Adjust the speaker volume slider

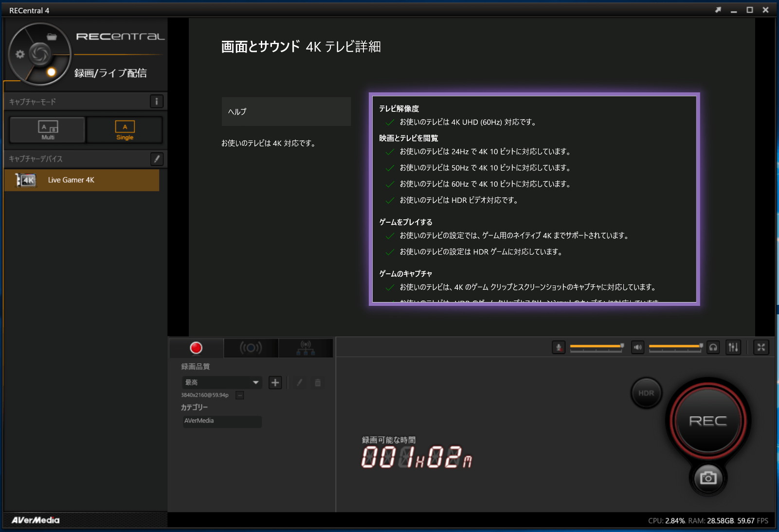[x=676, y=347]
